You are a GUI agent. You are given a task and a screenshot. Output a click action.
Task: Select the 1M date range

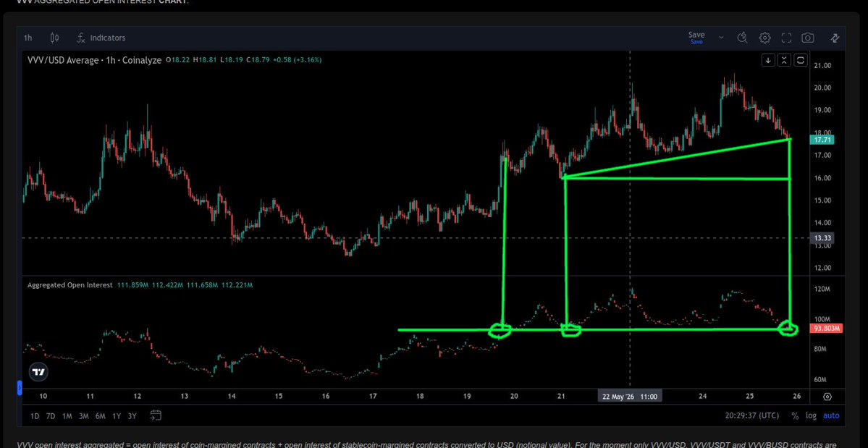[67, 416]
